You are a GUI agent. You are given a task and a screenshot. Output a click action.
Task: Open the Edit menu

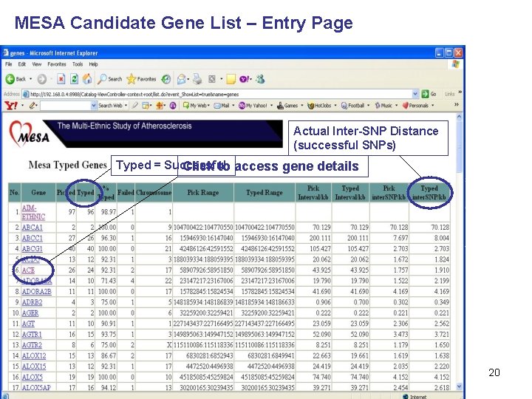(22, 64)
